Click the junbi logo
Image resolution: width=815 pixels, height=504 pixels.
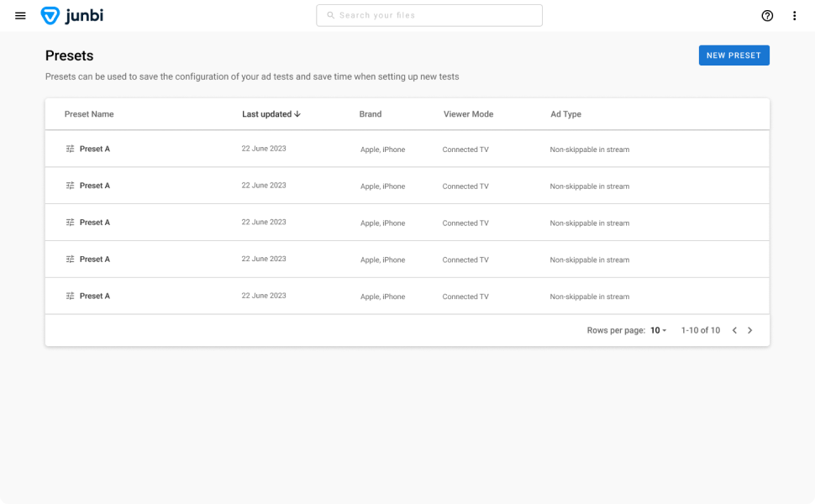[x=71, y=16]
